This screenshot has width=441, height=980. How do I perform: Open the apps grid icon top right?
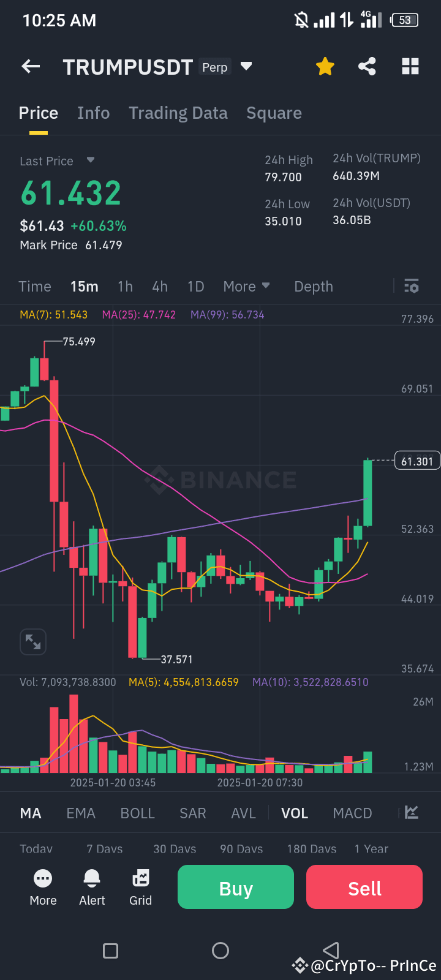410,67
